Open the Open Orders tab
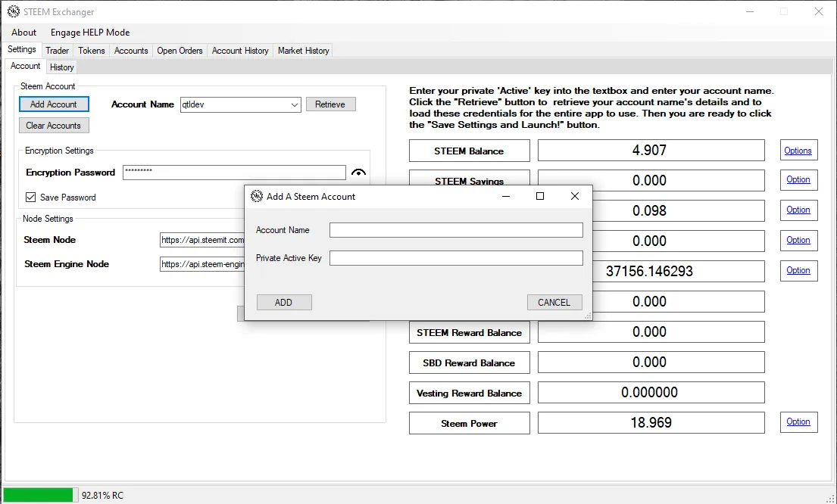The height and width of the screenshot is (504, 837). [180, 51]
